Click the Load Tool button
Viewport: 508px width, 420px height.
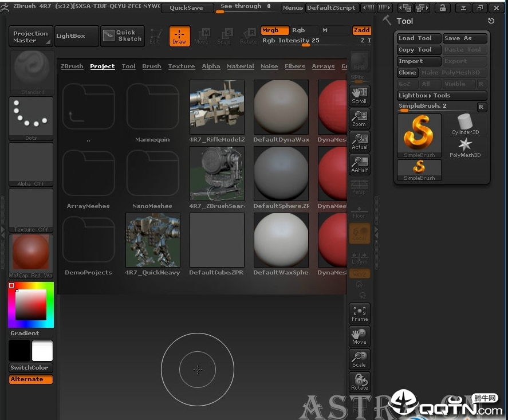(419, 38)
